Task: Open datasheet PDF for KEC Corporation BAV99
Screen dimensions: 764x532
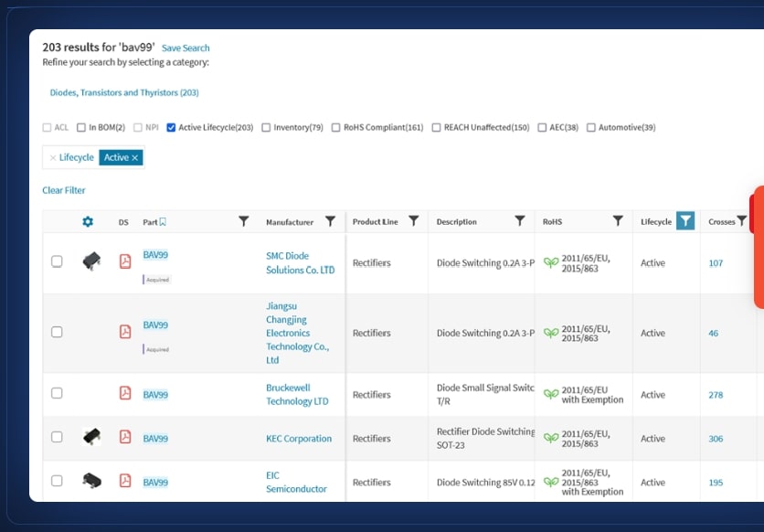Action: [125, 438]
